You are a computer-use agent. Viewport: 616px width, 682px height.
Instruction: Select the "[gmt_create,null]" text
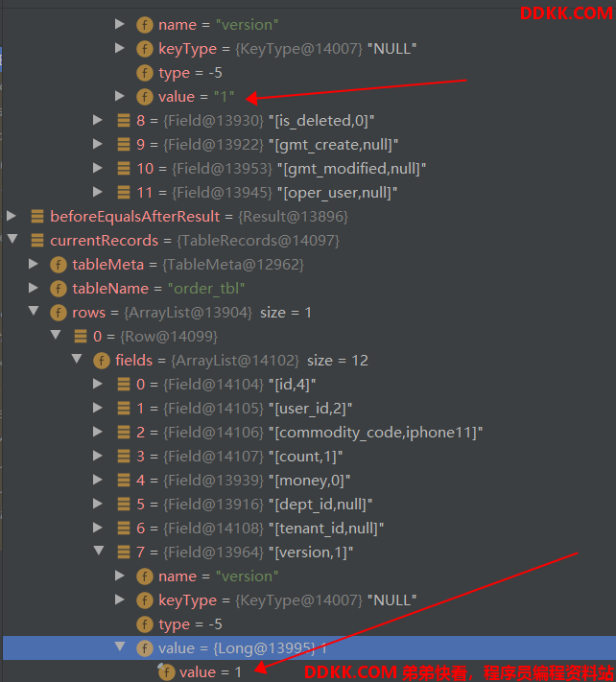(x=334, y=145)
